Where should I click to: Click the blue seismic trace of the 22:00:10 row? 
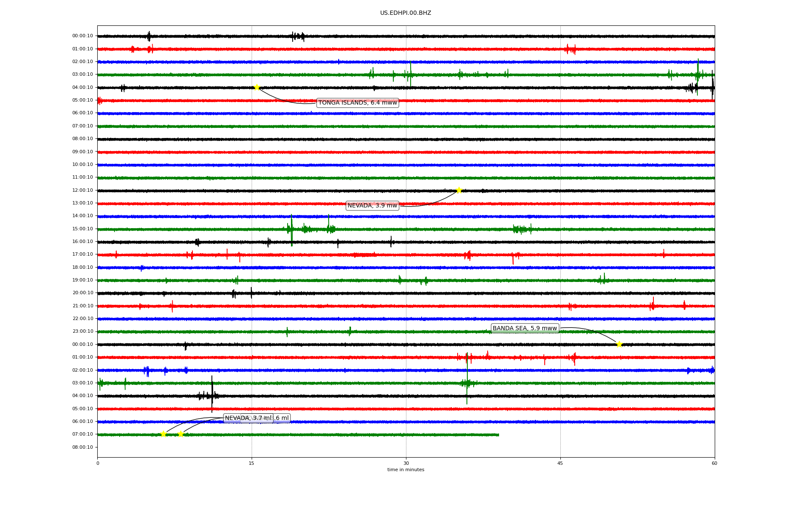(x=406, y=319)
